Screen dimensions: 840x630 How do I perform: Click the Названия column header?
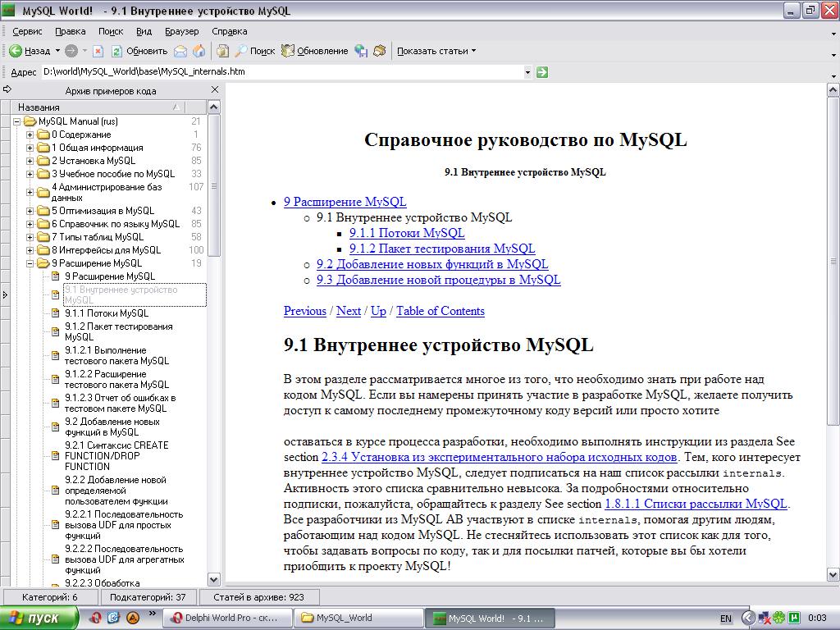coord(98,107)
